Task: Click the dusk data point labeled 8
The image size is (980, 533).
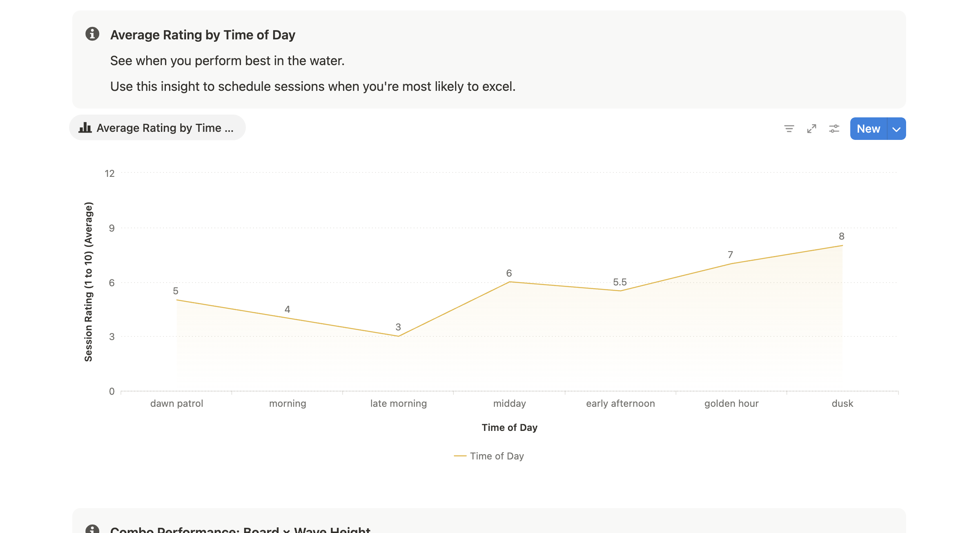Action: click(842, 246)
